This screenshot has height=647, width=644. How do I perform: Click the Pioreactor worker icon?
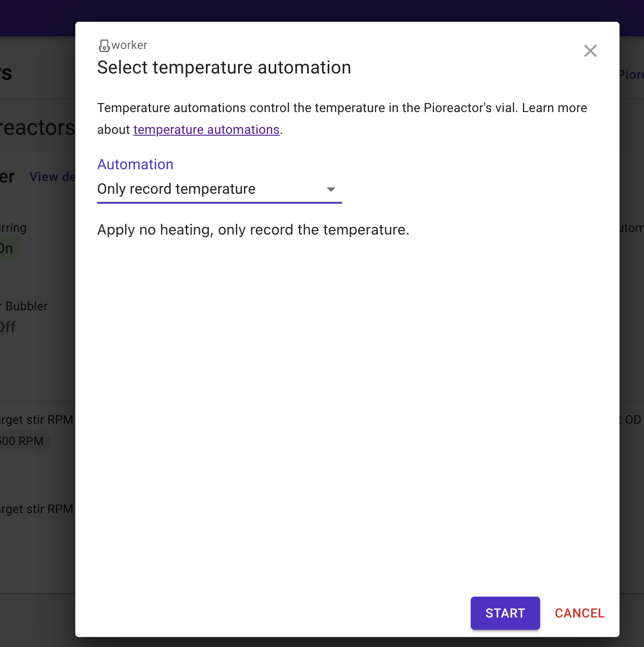coord(104,45)
